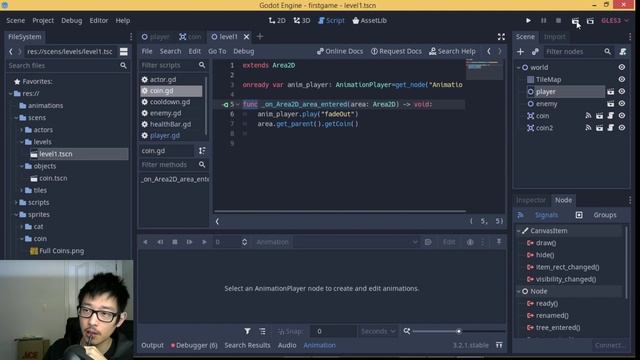The image size is (640, 360).
Task: Switch to the coin scene tab
Action: 190,37
